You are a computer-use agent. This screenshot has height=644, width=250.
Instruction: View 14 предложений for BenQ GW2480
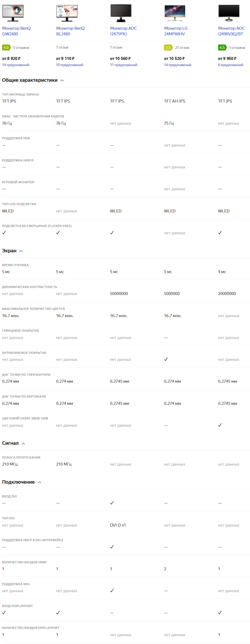[16, 65]
